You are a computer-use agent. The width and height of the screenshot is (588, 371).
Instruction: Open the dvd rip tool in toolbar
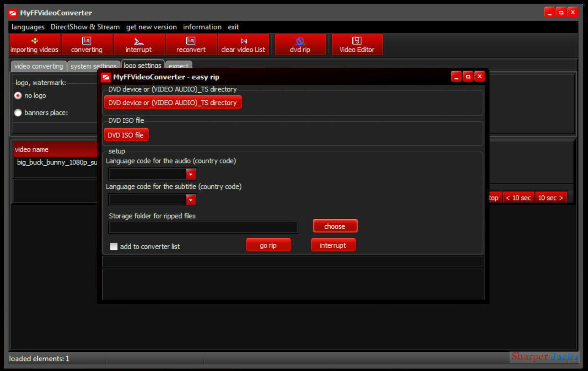click(x=300, y=44)
